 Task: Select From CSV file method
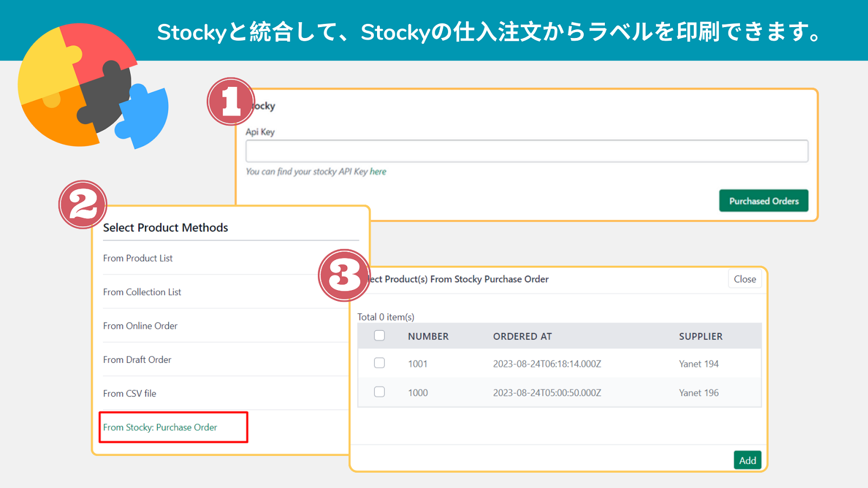pyautogui.click(x=130, y=393)
